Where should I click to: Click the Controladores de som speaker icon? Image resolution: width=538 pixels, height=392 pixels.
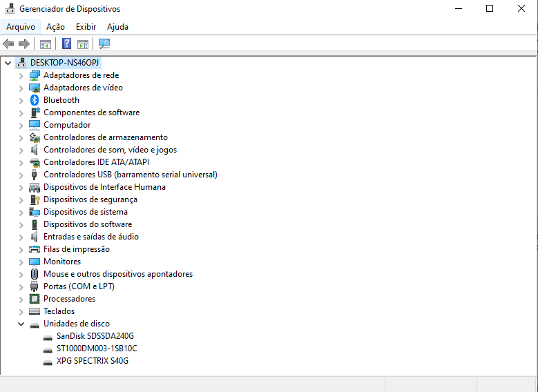click(34, 150)
